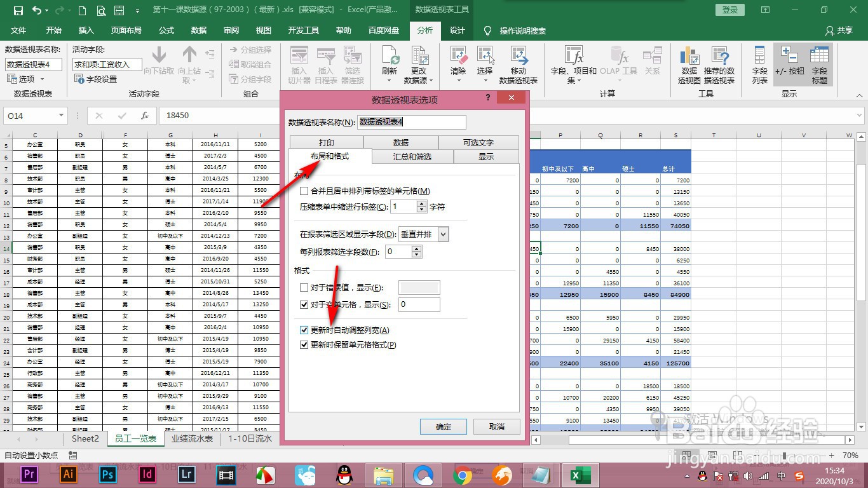
Task: Switch to the 打印 (Print) dialog tab
Action: click(327, 143)
